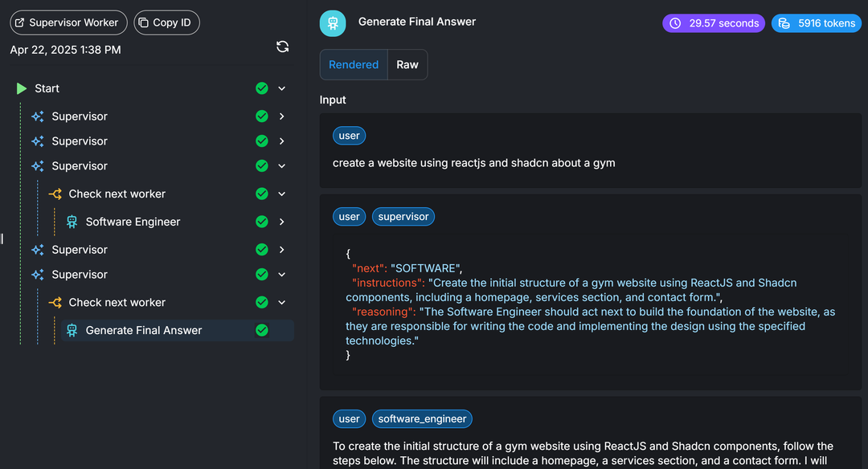Expand the first Supervisor node chevron
The height and width of the screenshot is (469, 868).
pyautogui.click(x=282, y=116)
